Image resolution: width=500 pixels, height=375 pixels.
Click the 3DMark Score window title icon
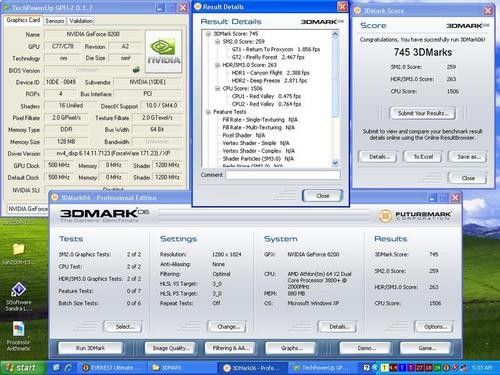(358, 11)
